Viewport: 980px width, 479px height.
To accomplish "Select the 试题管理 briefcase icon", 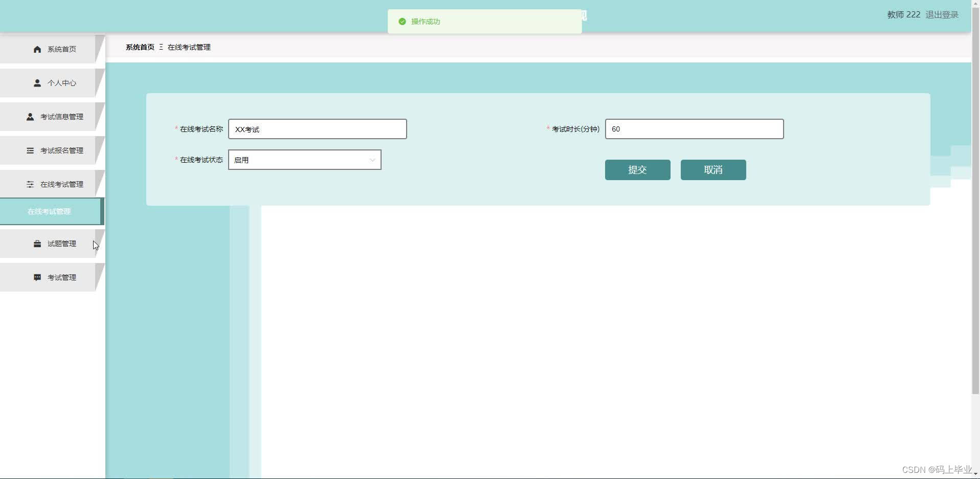I will click(x=36, y=243).
